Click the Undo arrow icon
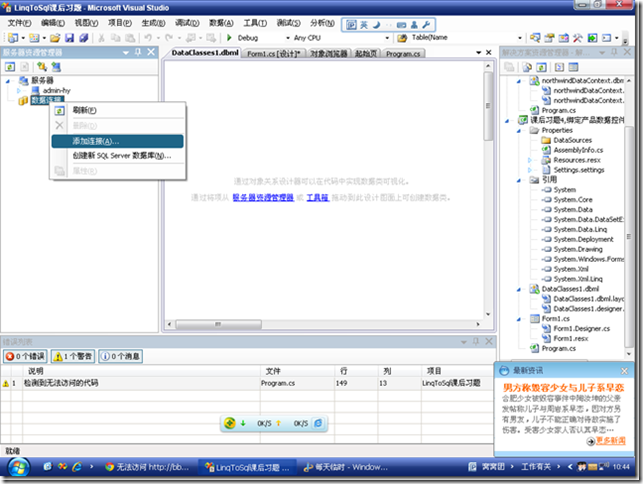Viewport: 643px width, 484px height. pos(148,38)
